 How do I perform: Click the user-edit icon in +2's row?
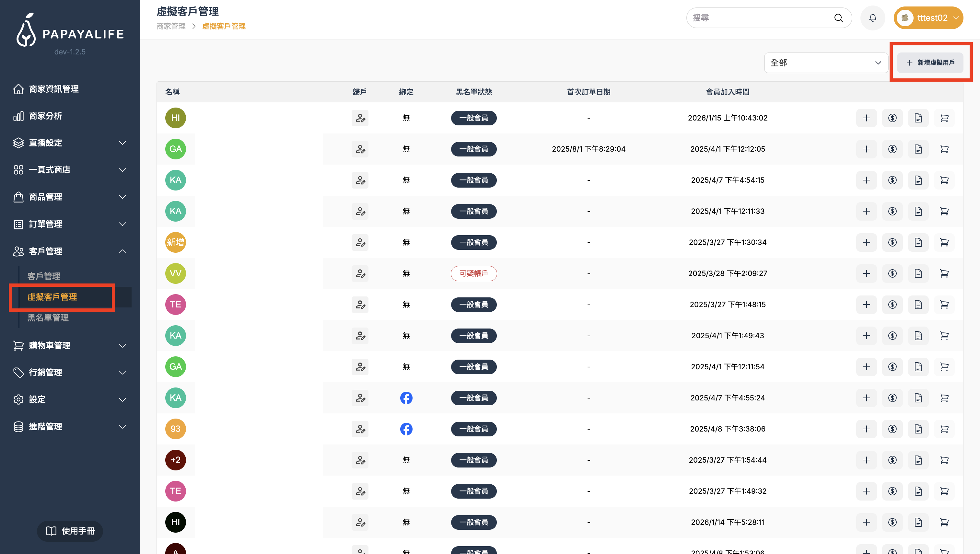pos(360,460)
